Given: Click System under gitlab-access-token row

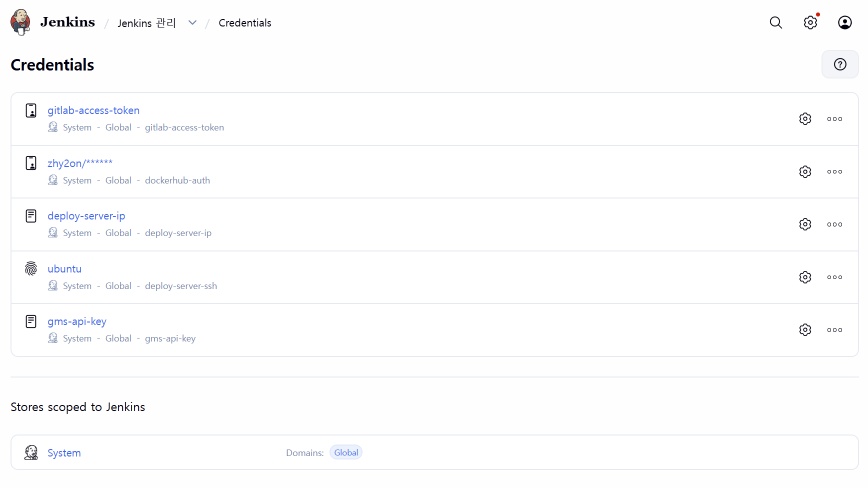Looking at the screenshot, I should 77,127.
